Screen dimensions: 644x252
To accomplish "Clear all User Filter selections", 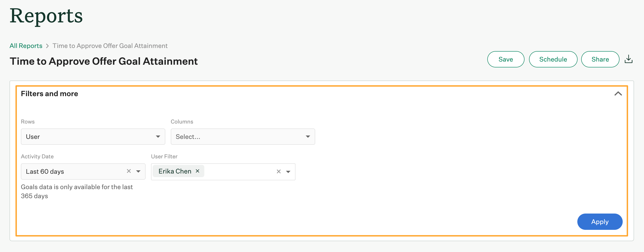I will click(278, 172).
